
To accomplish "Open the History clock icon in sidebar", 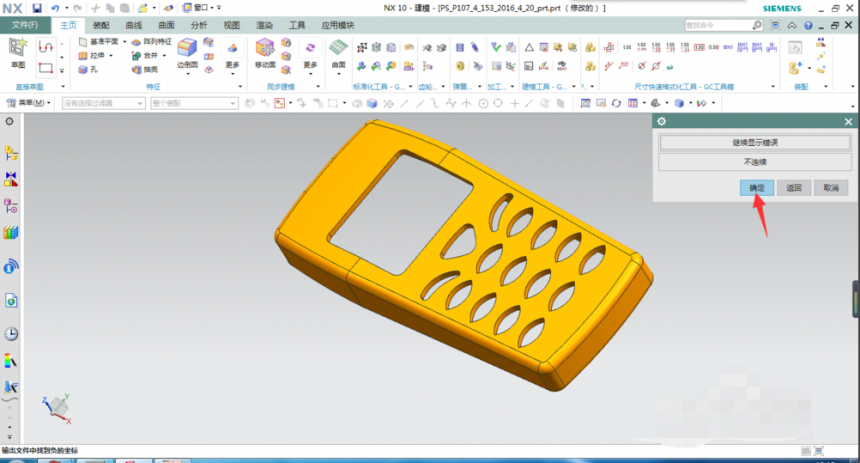I will (10, 334).
